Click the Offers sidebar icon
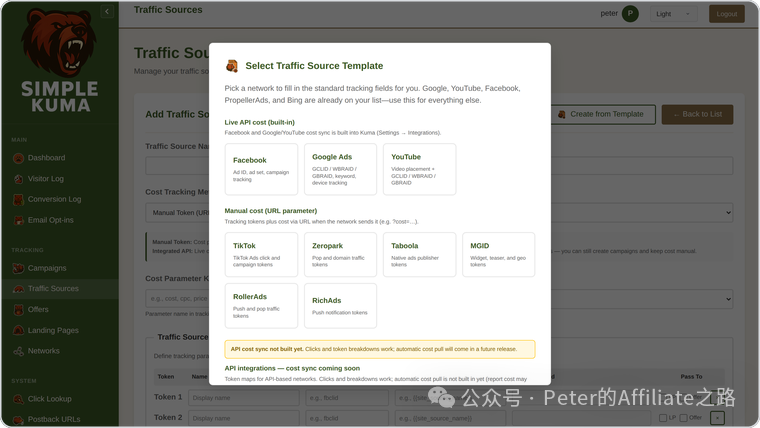This screenshot has height=428, width=760. (18, 310)
